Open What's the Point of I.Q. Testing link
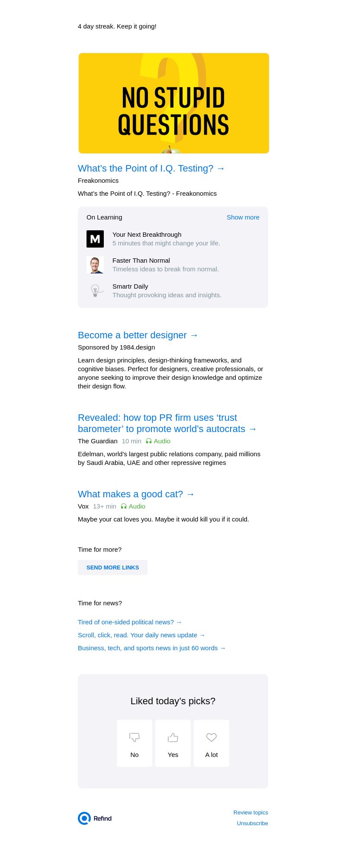Image resolution: width=346 pixels, height=868 pixels. (x=151, y=169)
